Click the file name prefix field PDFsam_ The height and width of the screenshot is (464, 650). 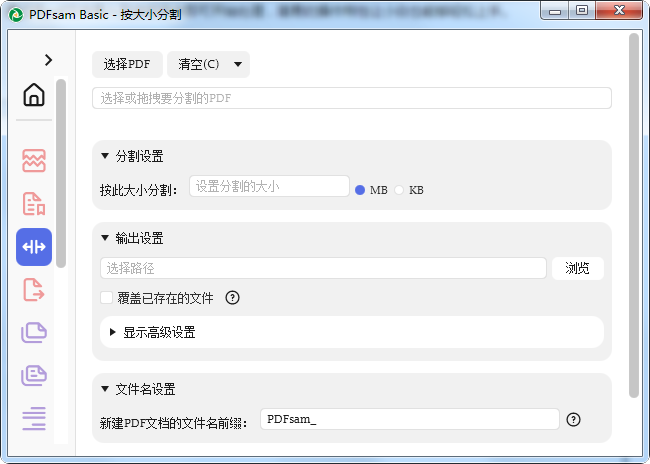click(410, 419)
